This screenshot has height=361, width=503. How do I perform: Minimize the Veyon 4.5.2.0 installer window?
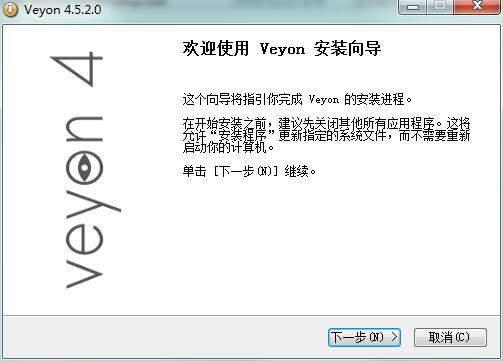click(x=413, y=7)
